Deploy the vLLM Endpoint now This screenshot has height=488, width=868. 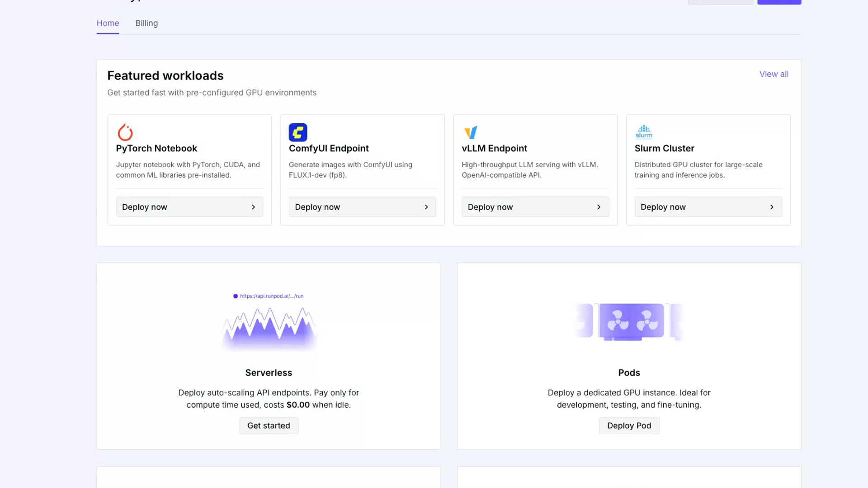pyautogui.click(x=535, y=207)
